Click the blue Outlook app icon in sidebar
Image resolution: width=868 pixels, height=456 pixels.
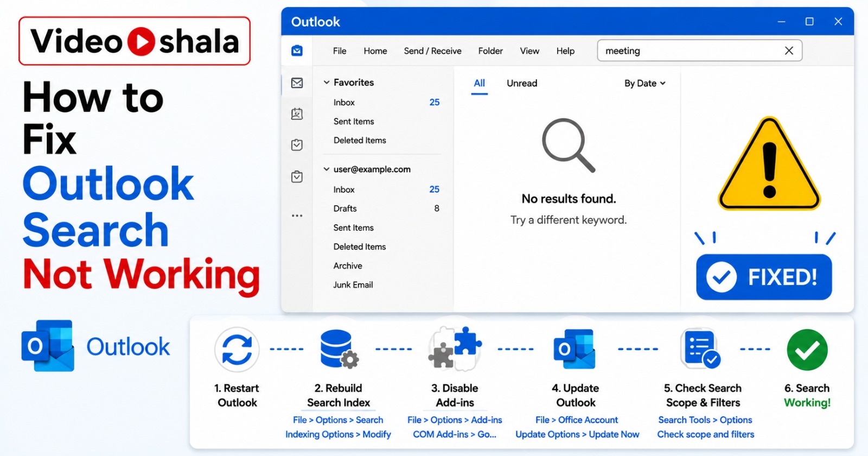point(297,50)
